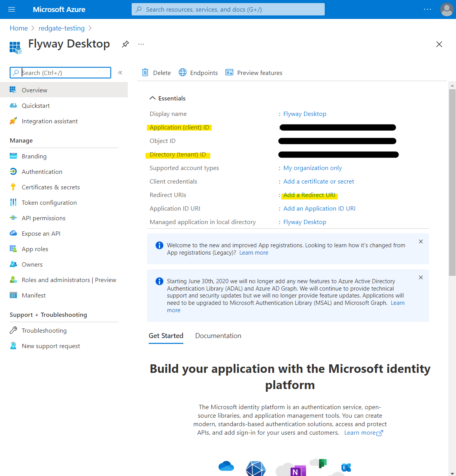Collapse the Essentials section

pyautogui.click(x=153, y=98)
